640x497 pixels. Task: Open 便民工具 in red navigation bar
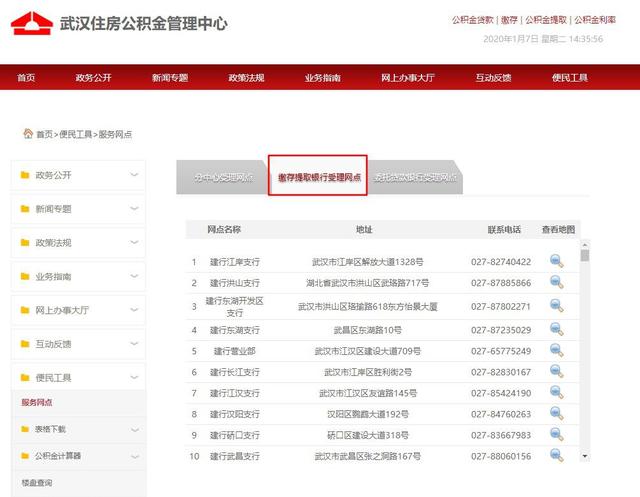pos(570,78)
